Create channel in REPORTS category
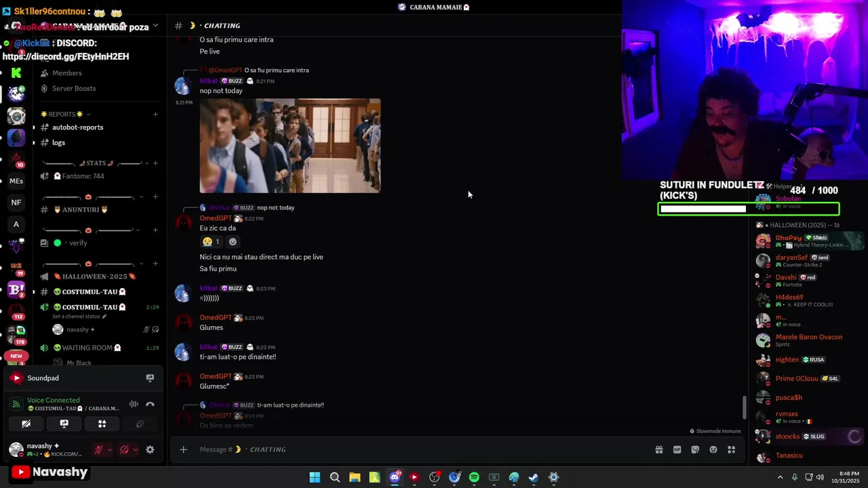The image size is (868, 488). pyautogui.click(x=155, y=114)
